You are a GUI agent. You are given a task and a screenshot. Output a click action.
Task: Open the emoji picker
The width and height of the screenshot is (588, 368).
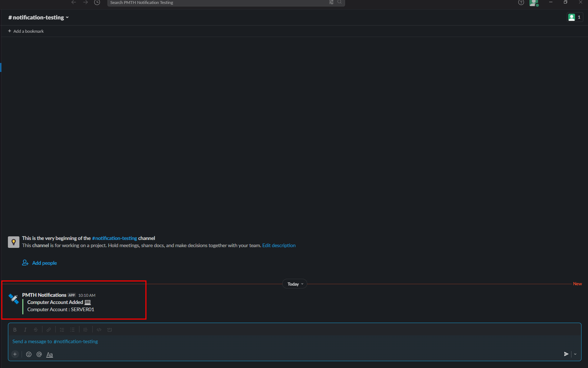pyautogui.click(x=29, y=354)
